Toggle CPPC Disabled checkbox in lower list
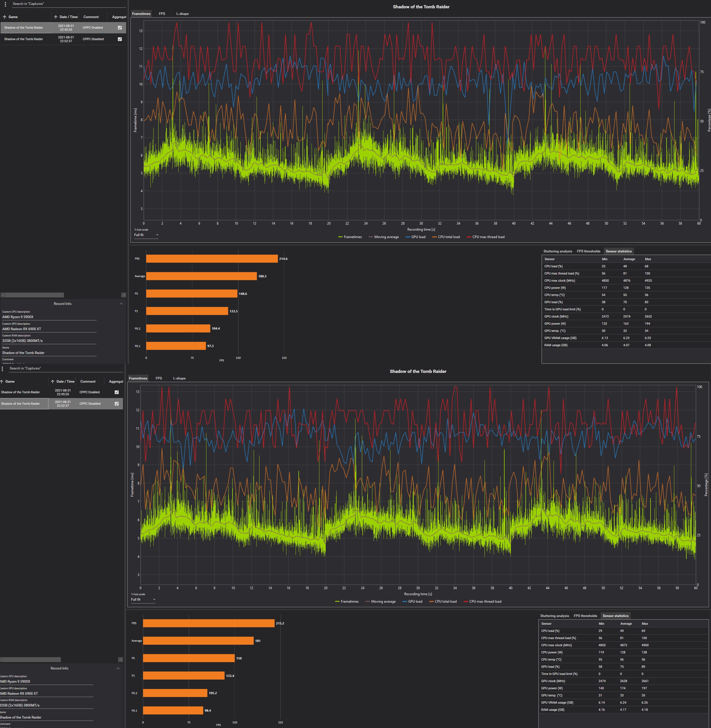711x728 pixels. (x=116, y=404)
